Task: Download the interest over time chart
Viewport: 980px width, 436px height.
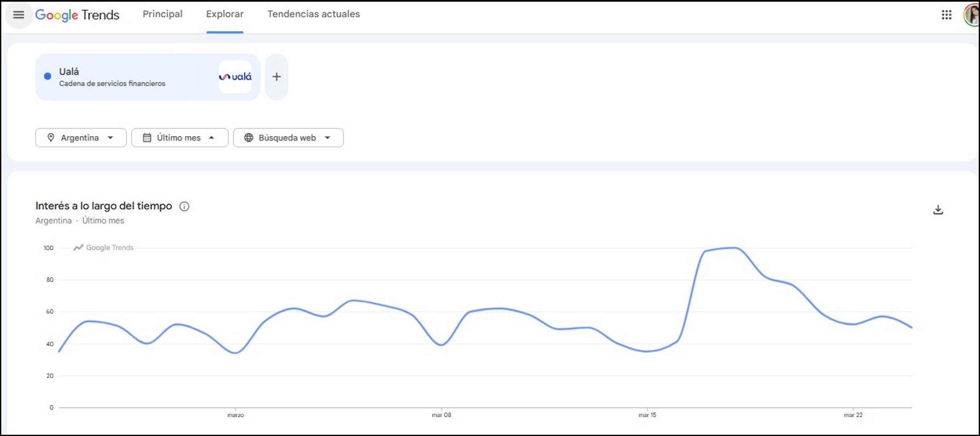Action: 938,210
